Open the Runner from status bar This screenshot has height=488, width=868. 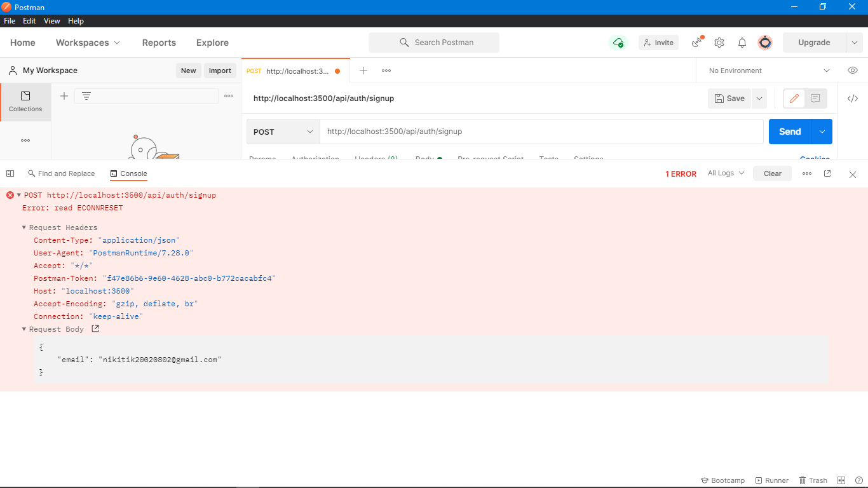pyautogui.click(x=772, y=480)
